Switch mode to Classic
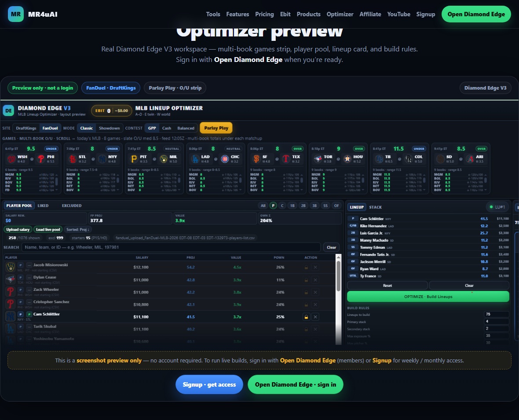 tap(86, 128)
